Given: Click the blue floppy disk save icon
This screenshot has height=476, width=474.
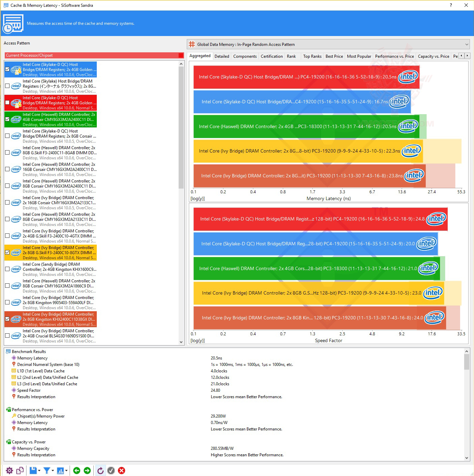Looking at the screenshot, I should tap(33, 470).
